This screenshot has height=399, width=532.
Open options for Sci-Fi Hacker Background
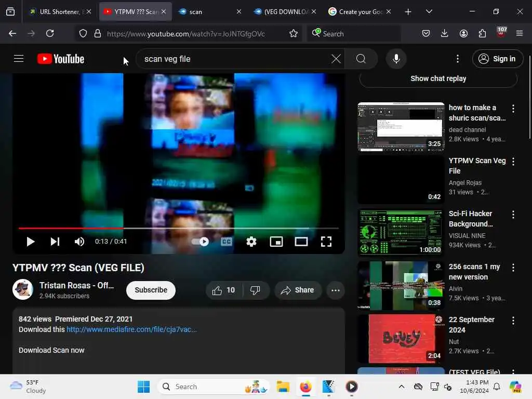pos(513,215)
